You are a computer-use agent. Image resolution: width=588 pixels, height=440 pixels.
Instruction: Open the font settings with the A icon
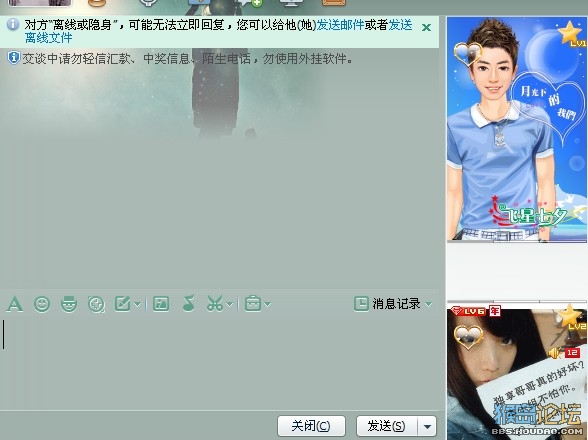(x=15, y=304)
